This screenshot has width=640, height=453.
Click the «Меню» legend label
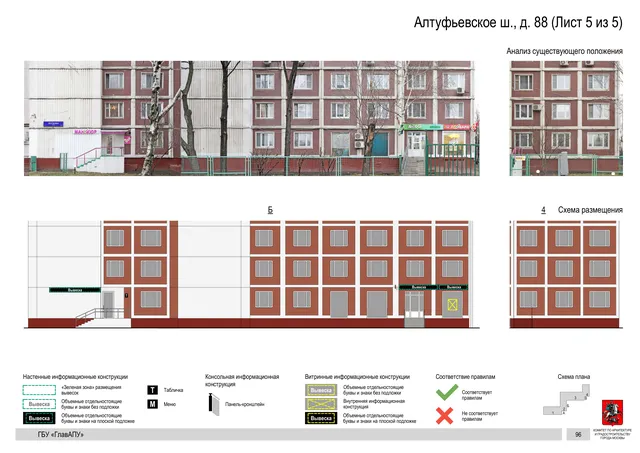(x=169, y=404)
